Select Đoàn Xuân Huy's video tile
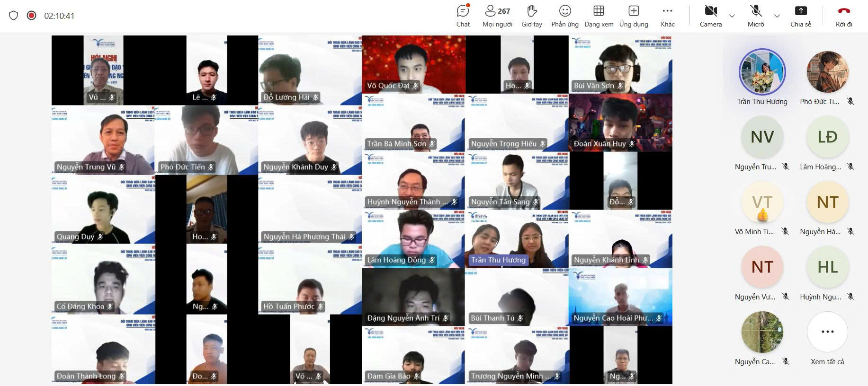This screenshot has height=386, width=868. pos(620,123)
